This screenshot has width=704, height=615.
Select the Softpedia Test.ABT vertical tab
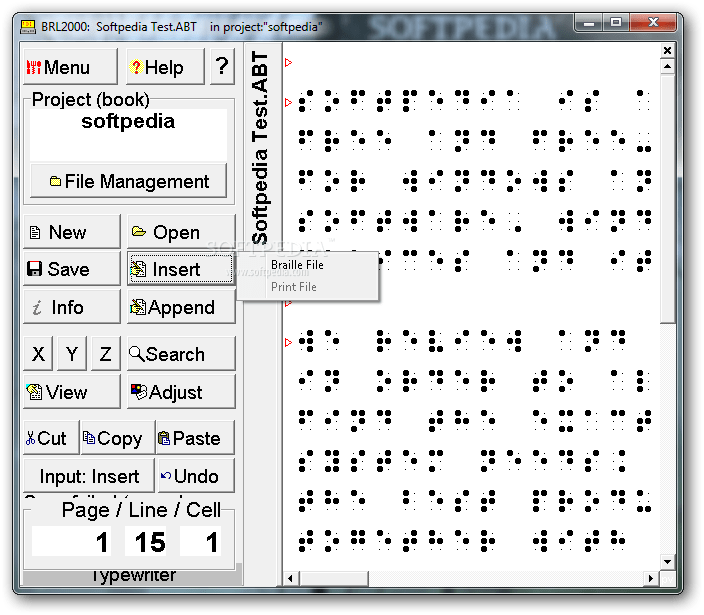point(260,148)
